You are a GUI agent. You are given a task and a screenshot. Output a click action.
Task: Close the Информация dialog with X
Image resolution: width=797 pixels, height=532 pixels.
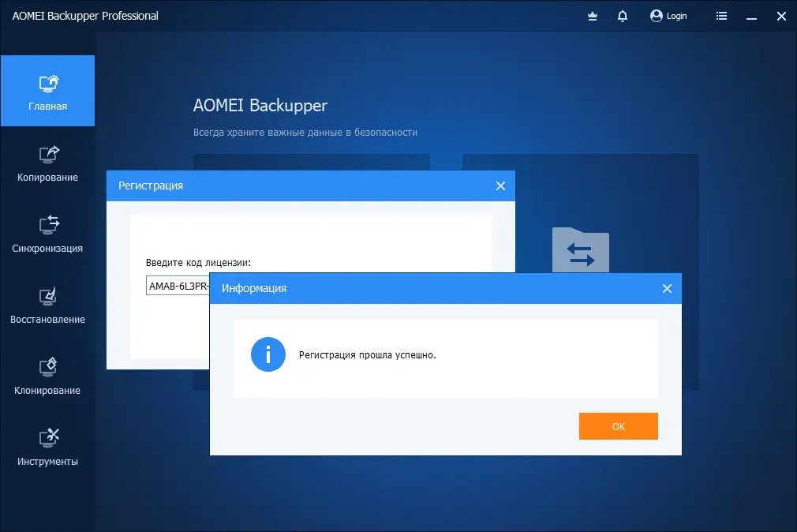tap(667, 288)
